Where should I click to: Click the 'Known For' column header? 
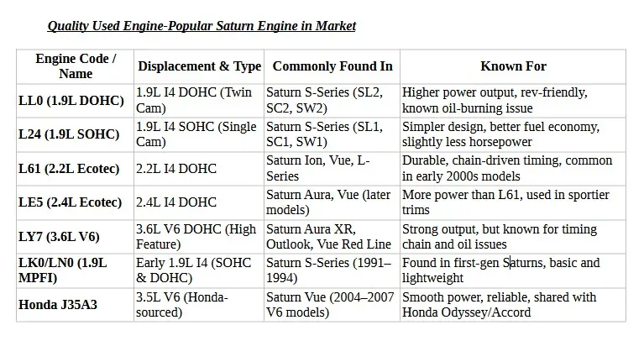(513, 66)
